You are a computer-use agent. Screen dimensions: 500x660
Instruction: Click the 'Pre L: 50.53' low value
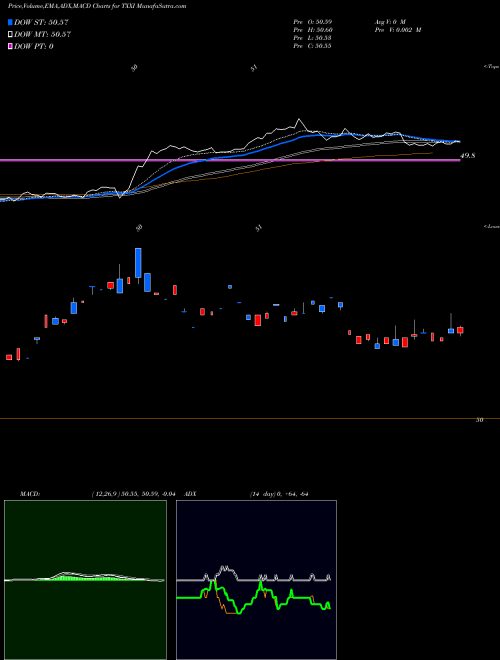click(312, 38)
